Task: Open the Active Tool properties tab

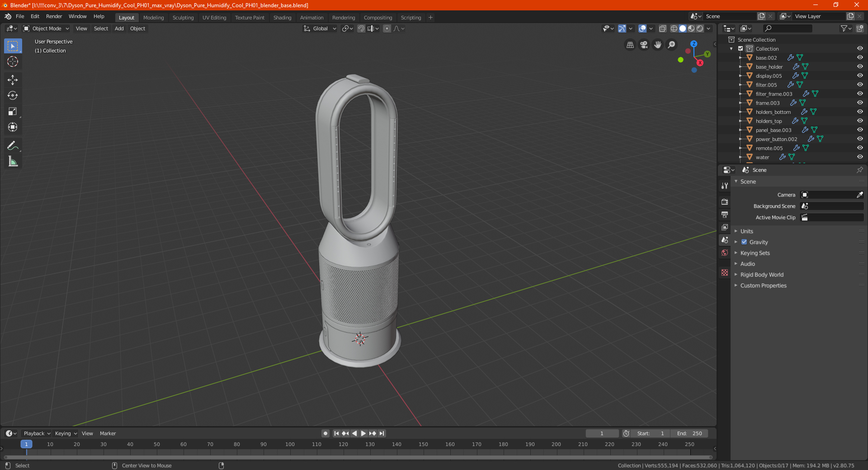Action: point(725,186)
